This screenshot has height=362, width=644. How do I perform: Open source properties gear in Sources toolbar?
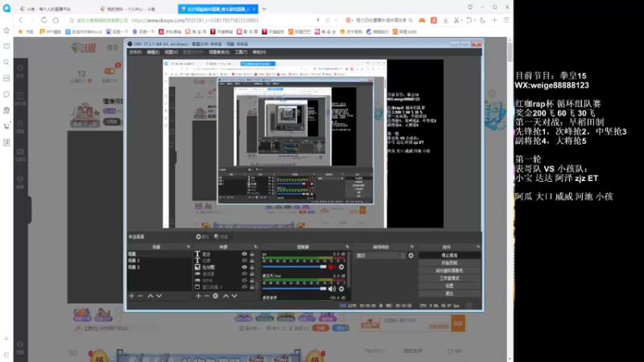click(216, 296)
